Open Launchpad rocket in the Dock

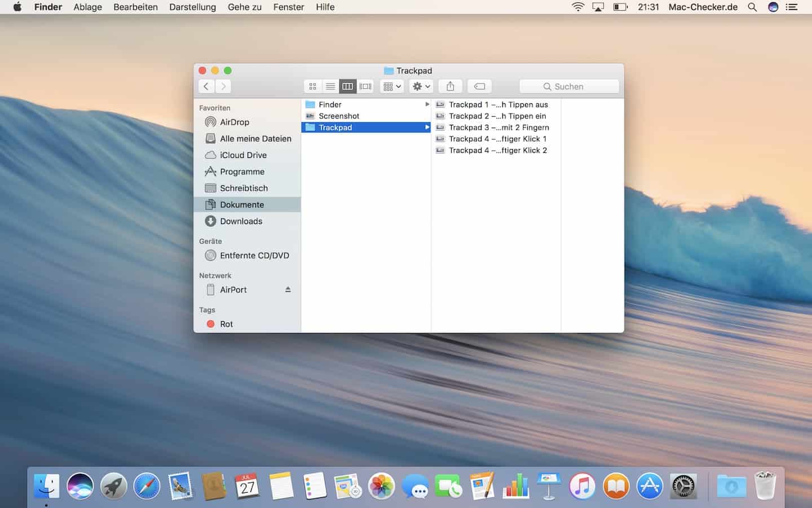tap(113, 485)
